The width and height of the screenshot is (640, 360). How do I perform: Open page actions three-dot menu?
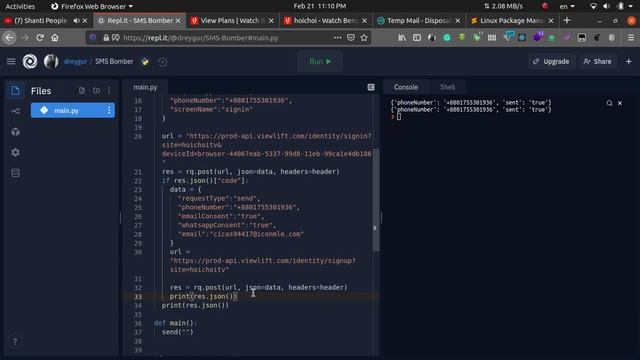[x=338, y=38]
